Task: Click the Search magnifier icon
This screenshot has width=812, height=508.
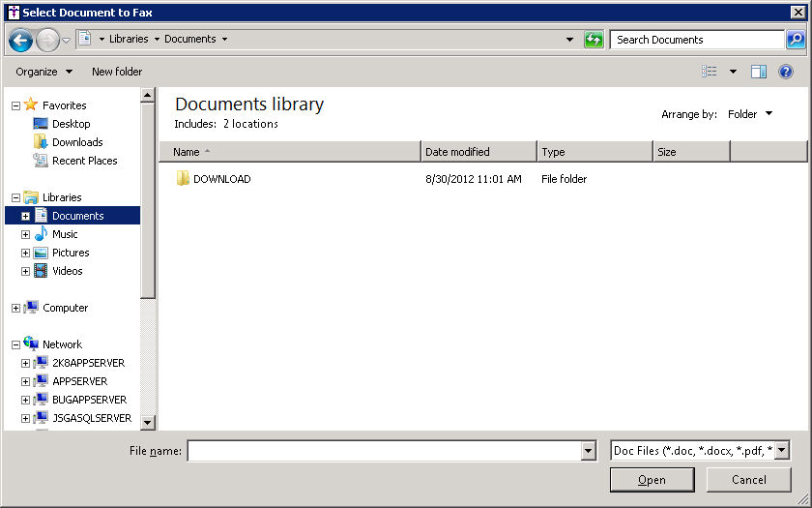Action: (795, 40)
